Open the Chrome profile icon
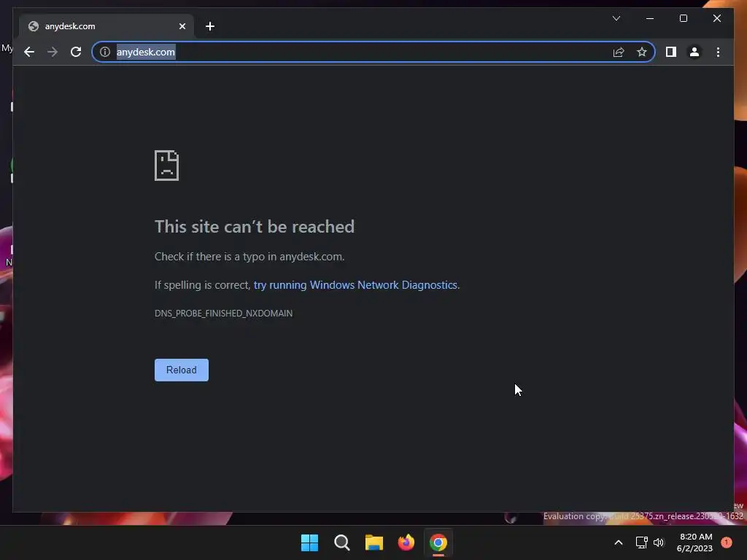The width and height of the screenshot is (747, 560). pyautogui.click(x=694, y=52)
